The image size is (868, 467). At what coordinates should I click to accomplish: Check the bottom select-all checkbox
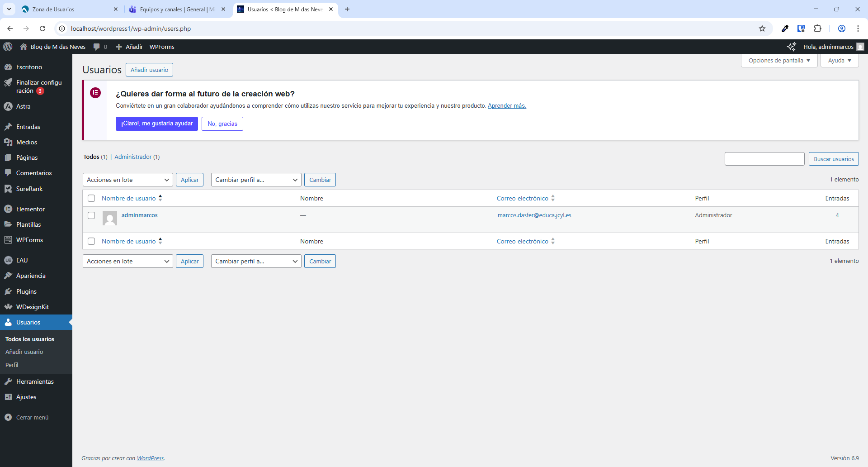point(91,241)
